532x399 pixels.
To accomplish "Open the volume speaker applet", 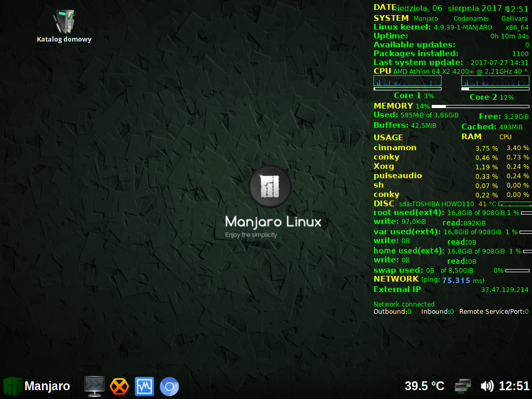I will tap(487, 386).
